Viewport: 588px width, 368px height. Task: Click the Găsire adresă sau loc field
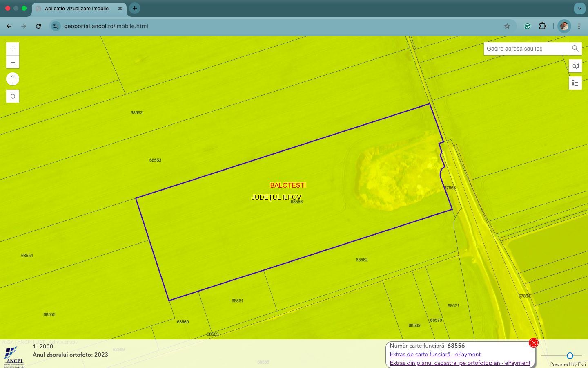coord(526,49)
